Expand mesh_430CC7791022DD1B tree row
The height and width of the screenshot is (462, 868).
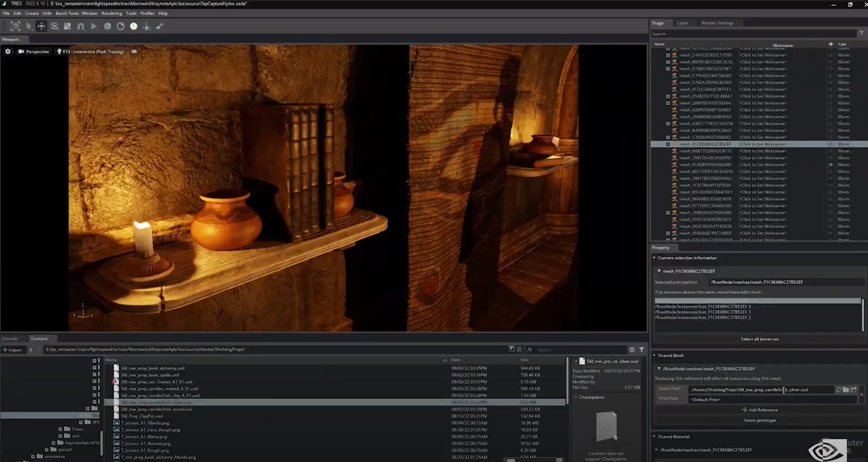(668, 124)
